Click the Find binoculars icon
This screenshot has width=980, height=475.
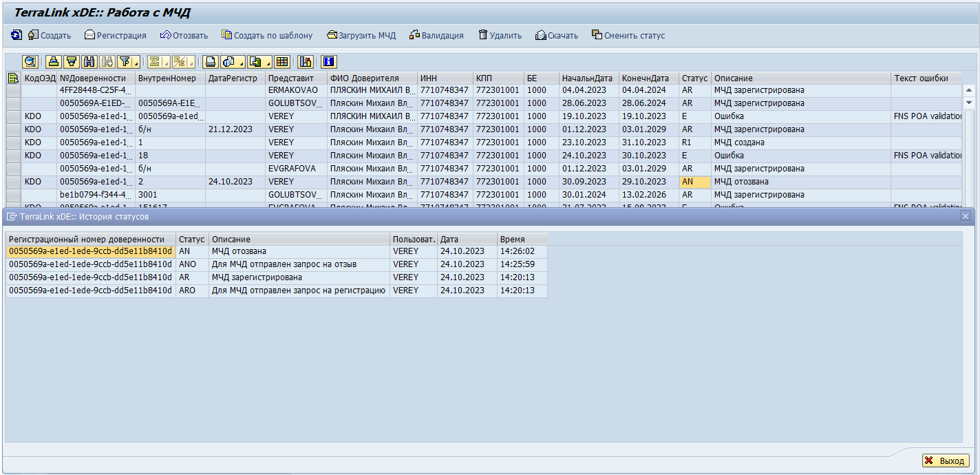89,62
